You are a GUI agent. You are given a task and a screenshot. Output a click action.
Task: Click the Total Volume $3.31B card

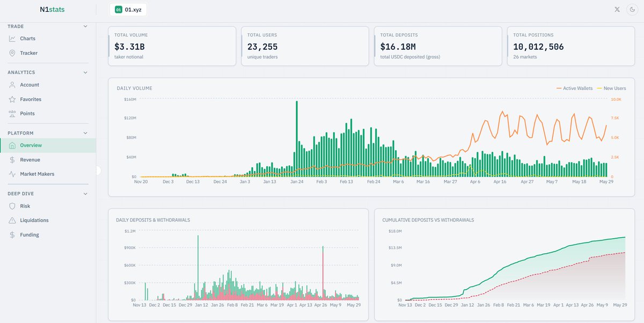172,46
